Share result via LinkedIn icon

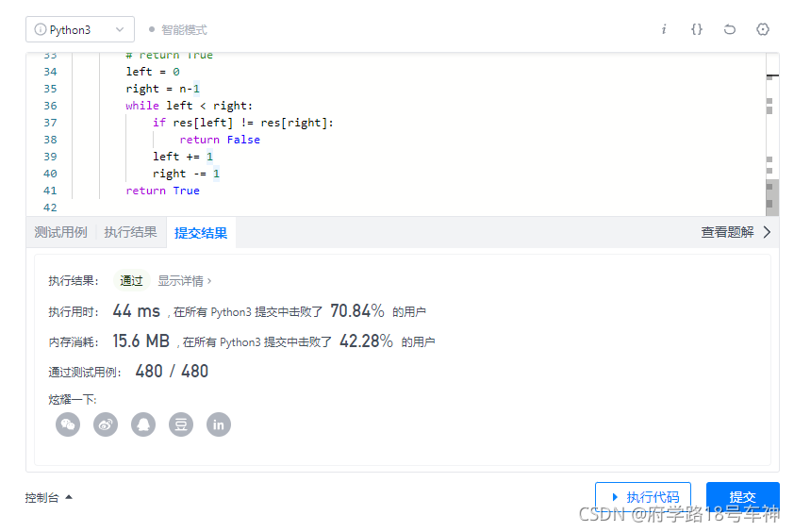[x=219, y=424]
